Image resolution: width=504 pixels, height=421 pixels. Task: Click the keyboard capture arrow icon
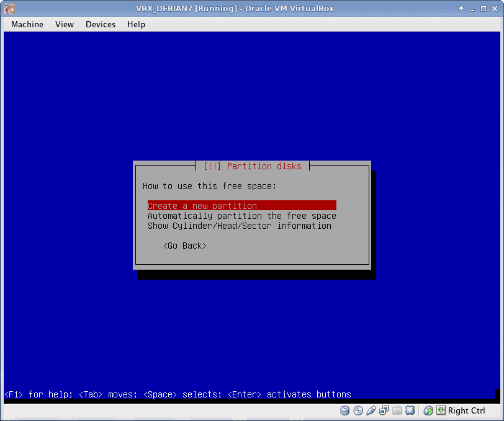point(441,410)
